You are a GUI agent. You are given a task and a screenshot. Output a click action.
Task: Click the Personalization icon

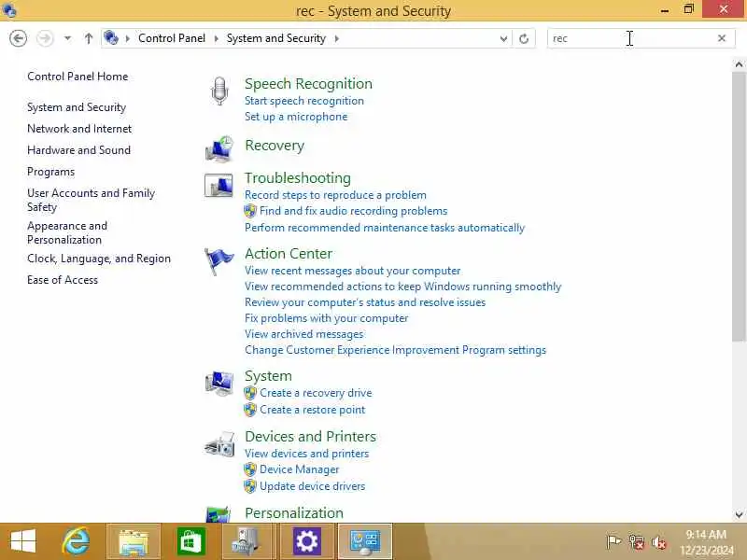pos(218,515)
